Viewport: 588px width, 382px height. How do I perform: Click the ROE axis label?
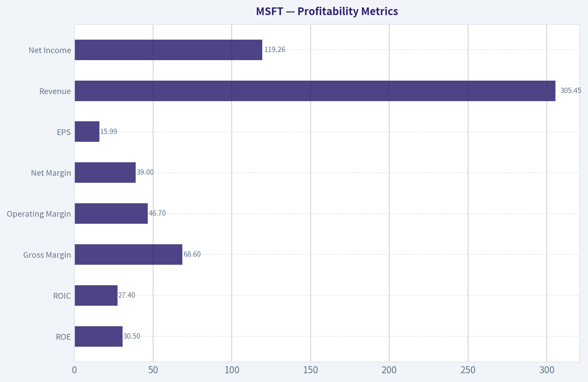tap(63, 337)
